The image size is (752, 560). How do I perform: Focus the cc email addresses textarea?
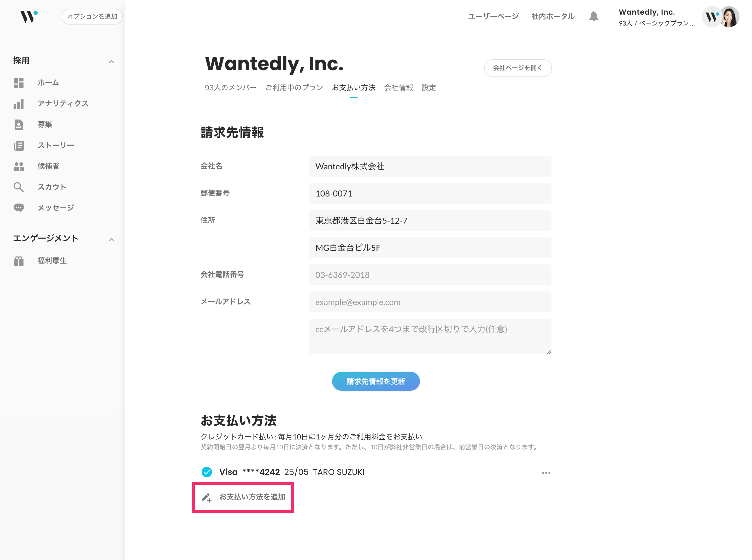click(430, 336)
